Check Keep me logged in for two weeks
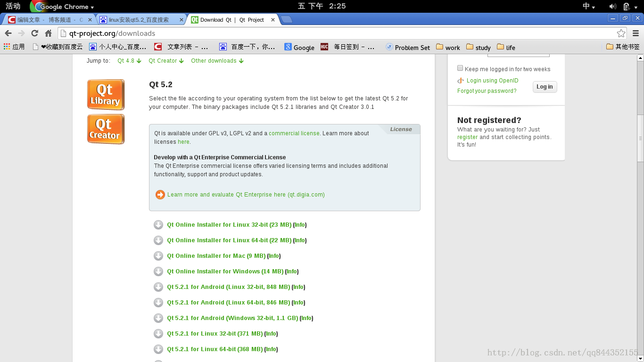The height and width of the screenshot is (362, 644). pos(460,68)
